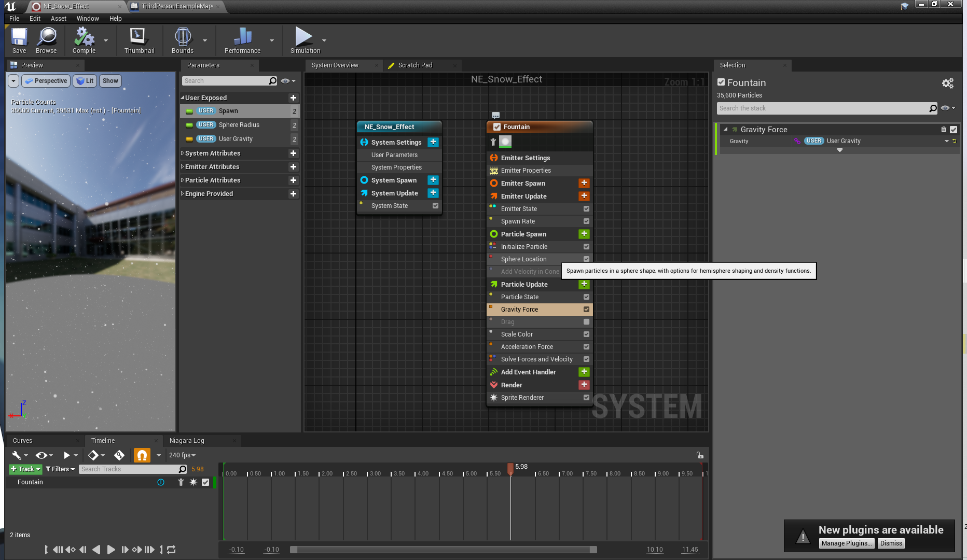Add module to System Update

[433, 193]
